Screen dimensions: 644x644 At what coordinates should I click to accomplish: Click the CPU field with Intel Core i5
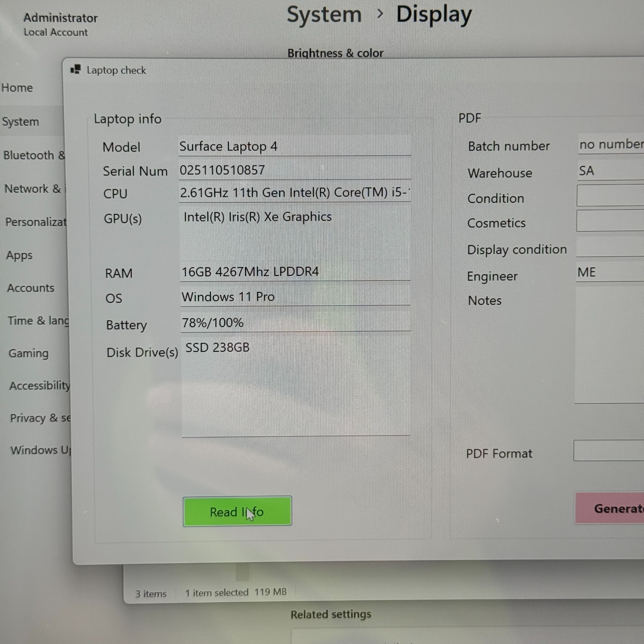(295, 193)
